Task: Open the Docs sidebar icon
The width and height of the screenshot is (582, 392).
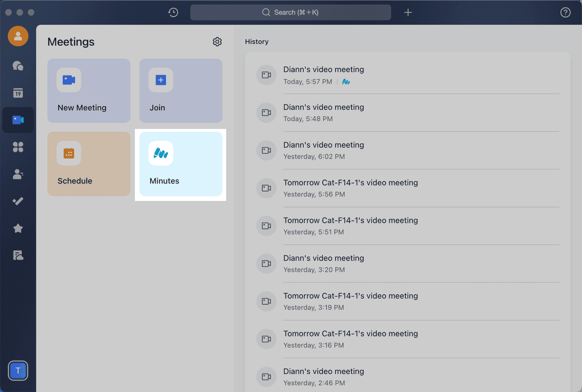Action: pos(18,255)
